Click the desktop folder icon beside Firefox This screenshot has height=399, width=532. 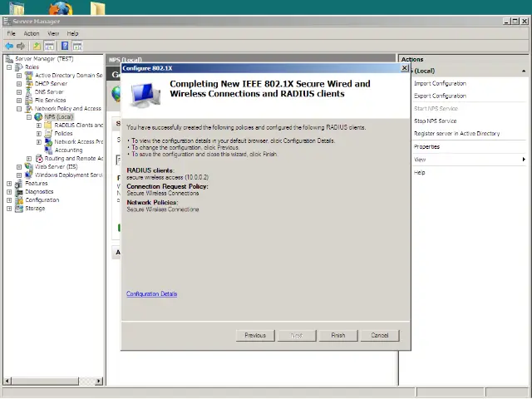pos(98,8)
